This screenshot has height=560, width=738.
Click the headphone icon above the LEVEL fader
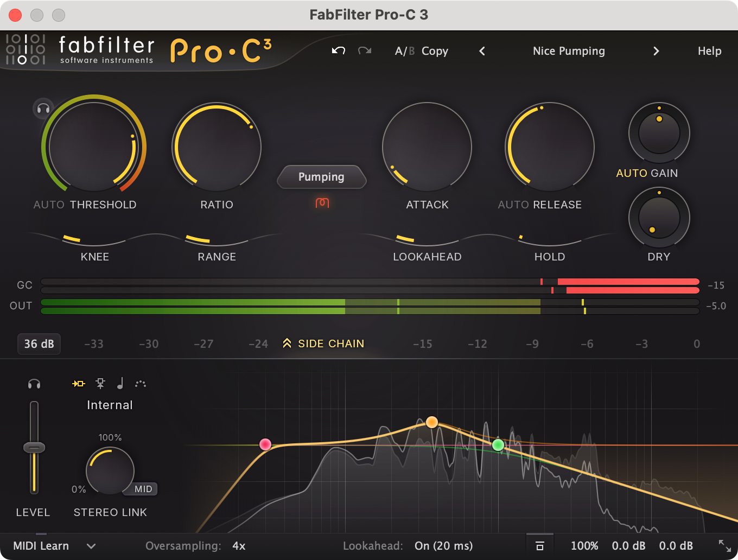coord(34,384)
